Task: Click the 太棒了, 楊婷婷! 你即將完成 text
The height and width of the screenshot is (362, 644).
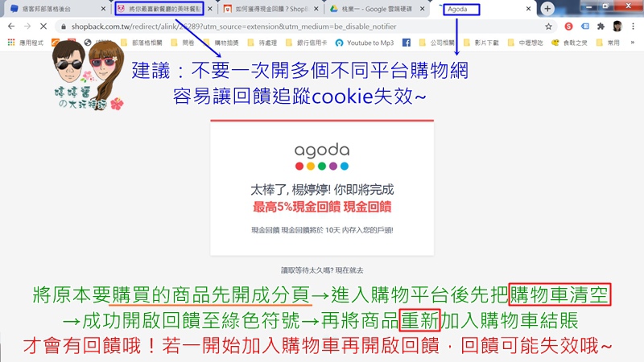Action: click(x=322, y=190)
